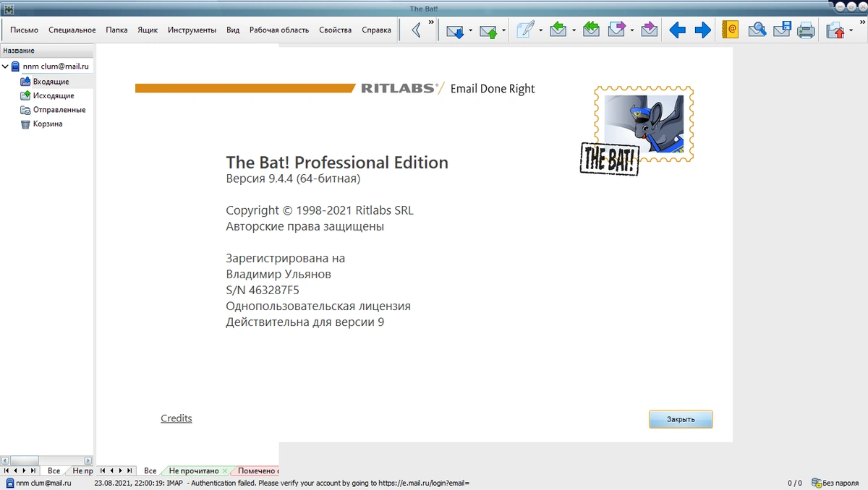Click the Get New Mail toolbar icon
The image size is (868, 490).
click(x=455, y=30)
